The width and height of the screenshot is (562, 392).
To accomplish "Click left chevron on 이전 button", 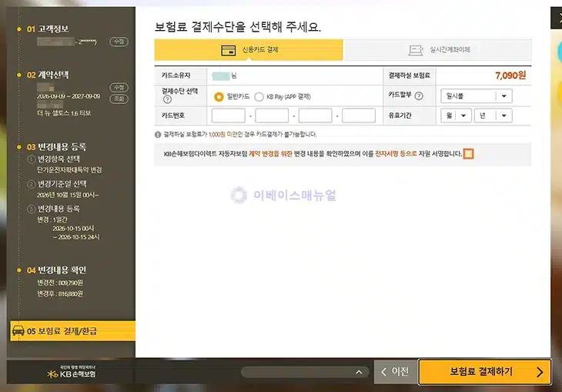I will 383,372.
